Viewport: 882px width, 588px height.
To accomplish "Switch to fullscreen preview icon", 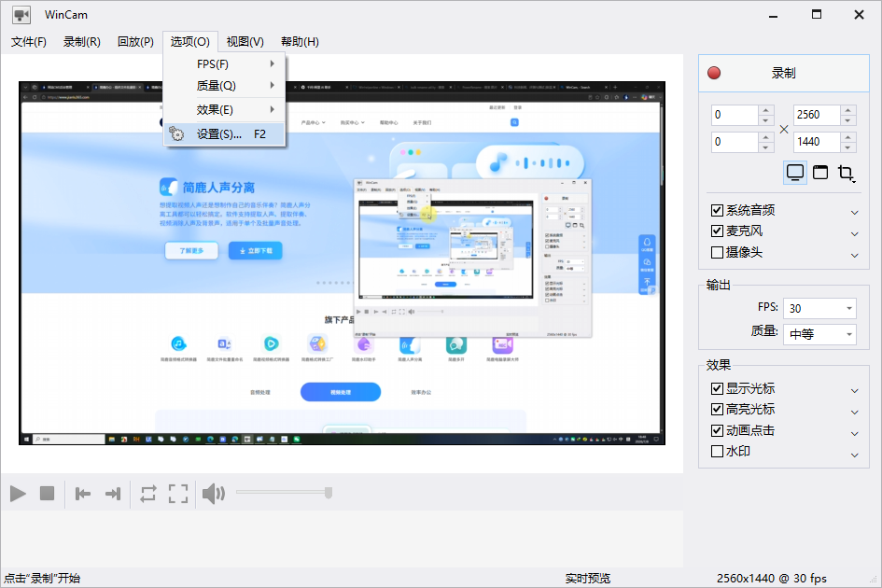I will point(178,494).
